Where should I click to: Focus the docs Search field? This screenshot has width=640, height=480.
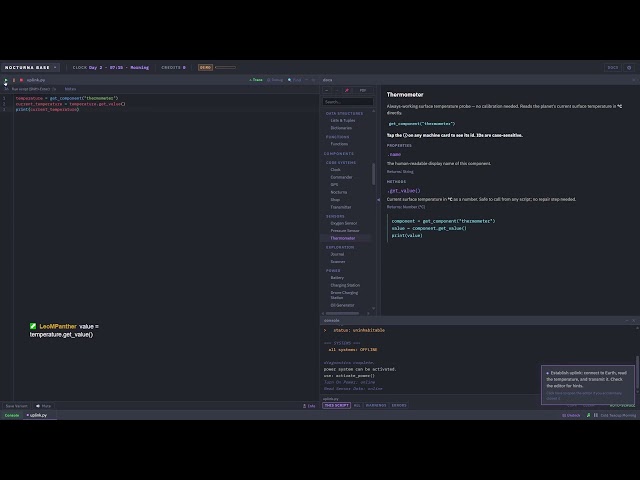347,102
